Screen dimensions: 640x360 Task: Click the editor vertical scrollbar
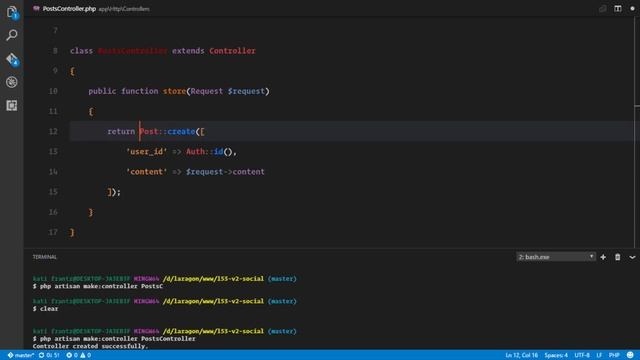coord(637,131)
